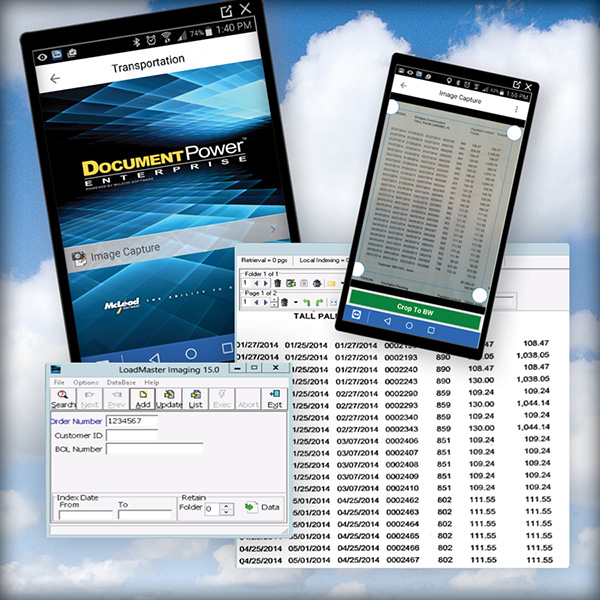
Task: Tap the Android recents button on small phone
Action: tap(431, 330)
